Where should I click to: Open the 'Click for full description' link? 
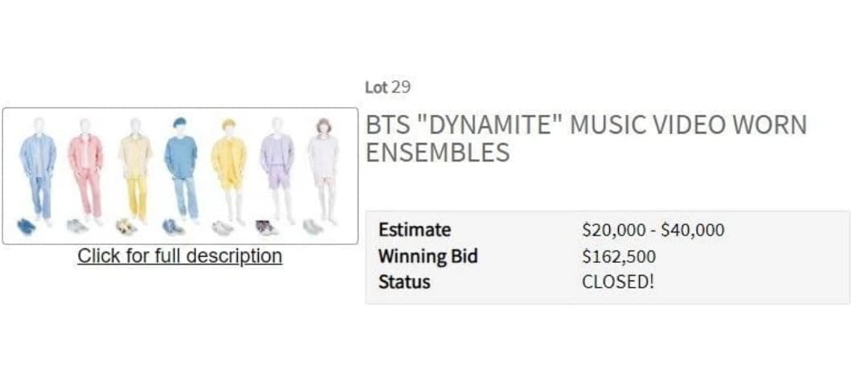tap(180, 256)
